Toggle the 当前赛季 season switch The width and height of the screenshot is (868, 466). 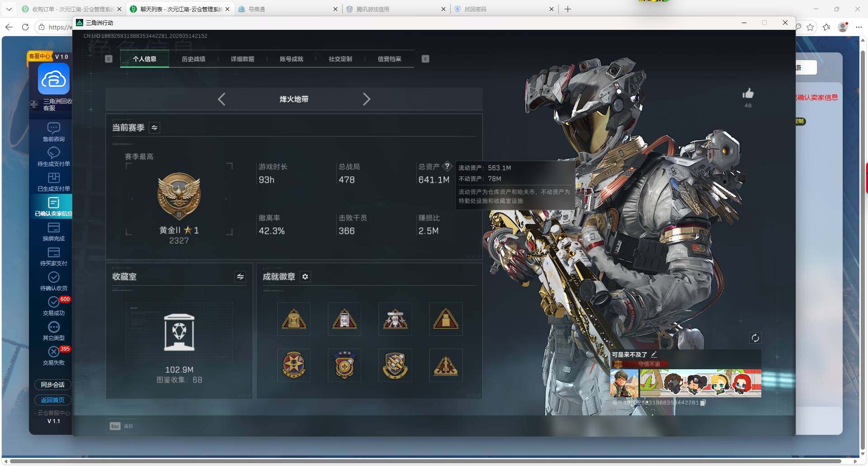click(x=154, y=128)
